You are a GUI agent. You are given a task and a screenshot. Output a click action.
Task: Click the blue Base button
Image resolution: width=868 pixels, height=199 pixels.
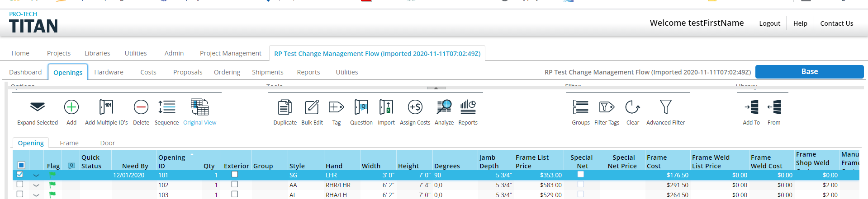[x=809, y=72]
